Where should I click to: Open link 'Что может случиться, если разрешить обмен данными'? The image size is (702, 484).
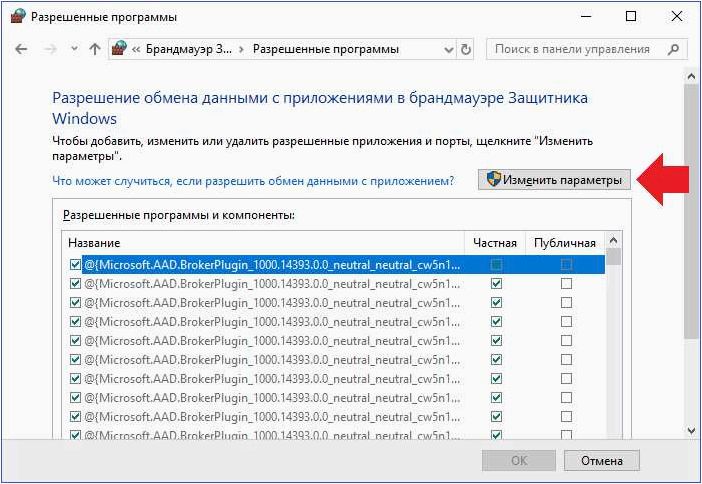[x=253, y=181]
